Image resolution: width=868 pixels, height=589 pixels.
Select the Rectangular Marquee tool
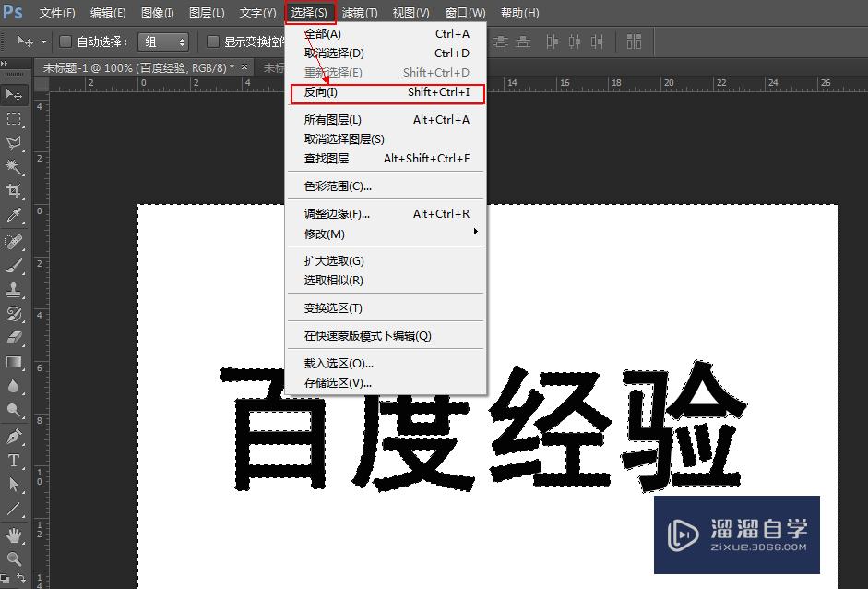(x=14, y=118)
